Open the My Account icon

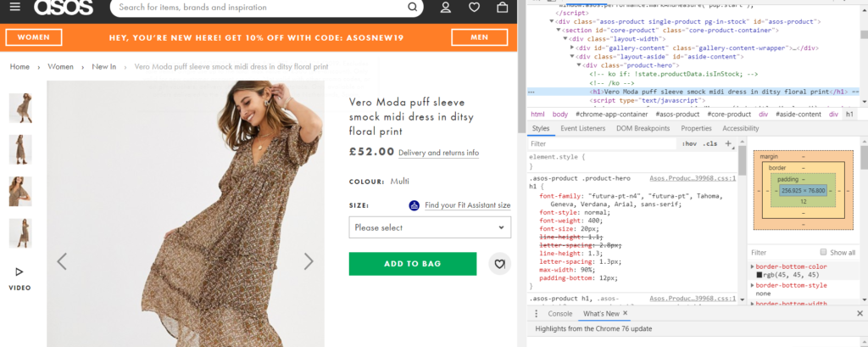coord(446,7)
